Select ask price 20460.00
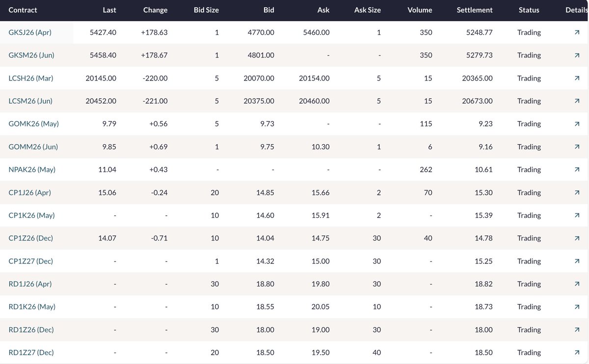 [314, 101]
